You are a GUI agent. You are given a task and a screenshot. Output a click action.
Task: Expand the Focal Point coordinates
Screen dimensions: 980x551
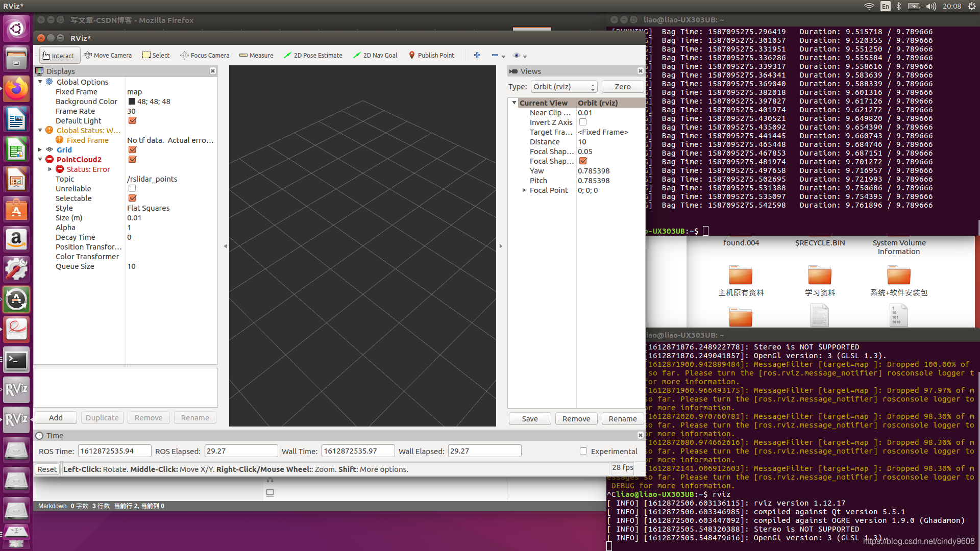pyautogui.click(x=524, y=190)
